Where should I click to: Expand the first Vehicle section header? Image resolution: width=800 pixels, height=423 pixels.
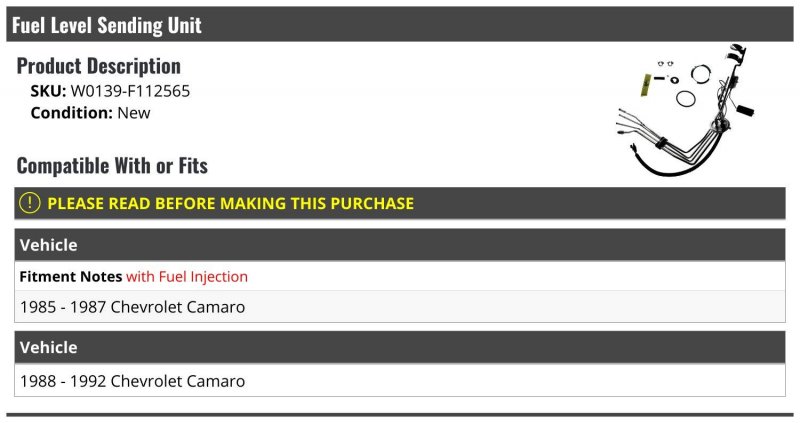[x=399, y=245]
